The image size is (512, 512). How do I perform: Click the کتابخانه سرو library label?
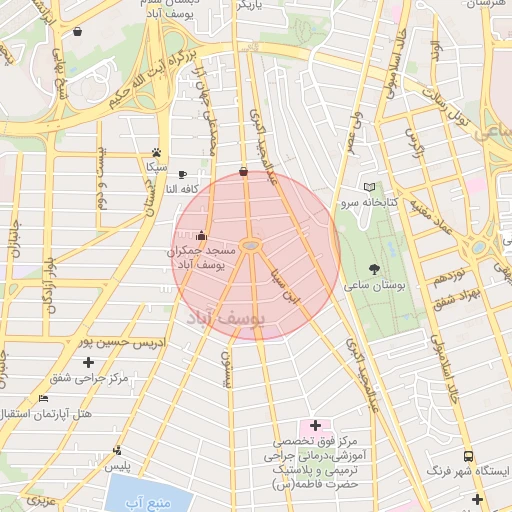coord(370,202)
